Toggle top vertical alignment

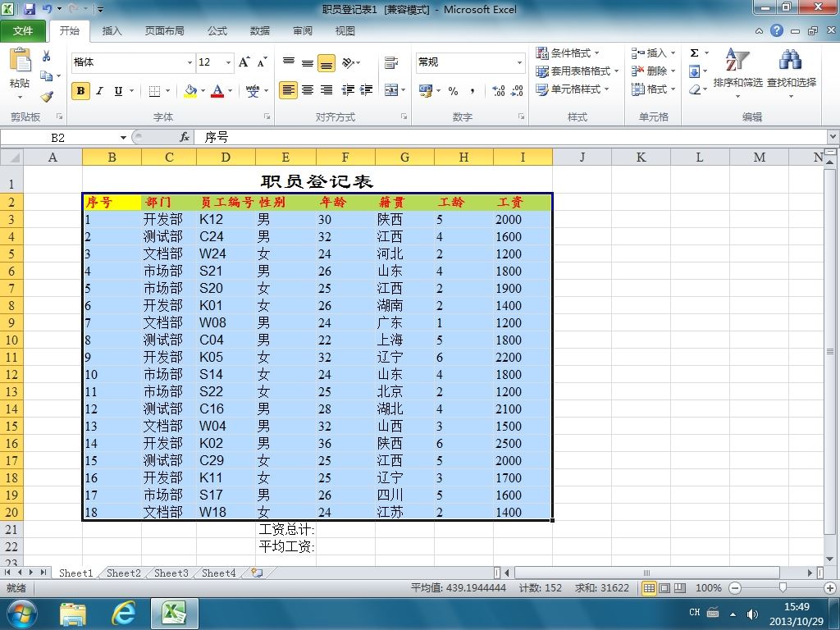pos(289,62)
